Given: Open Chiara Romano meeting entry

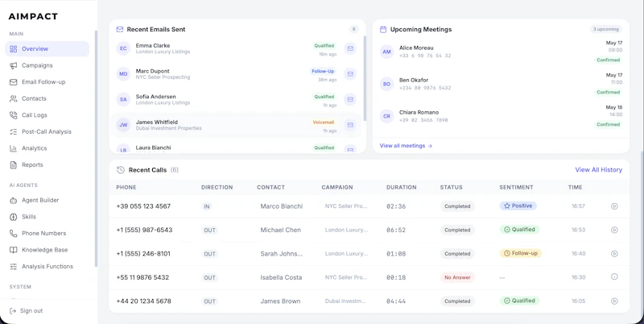Looking at the screenshot, I should [x=501, y=116].
